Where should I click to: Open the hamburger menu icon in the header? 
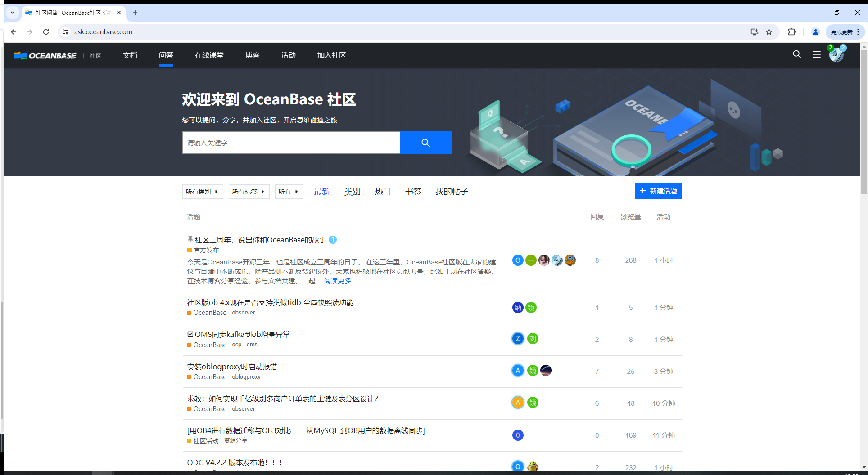(x=816, y=54)
